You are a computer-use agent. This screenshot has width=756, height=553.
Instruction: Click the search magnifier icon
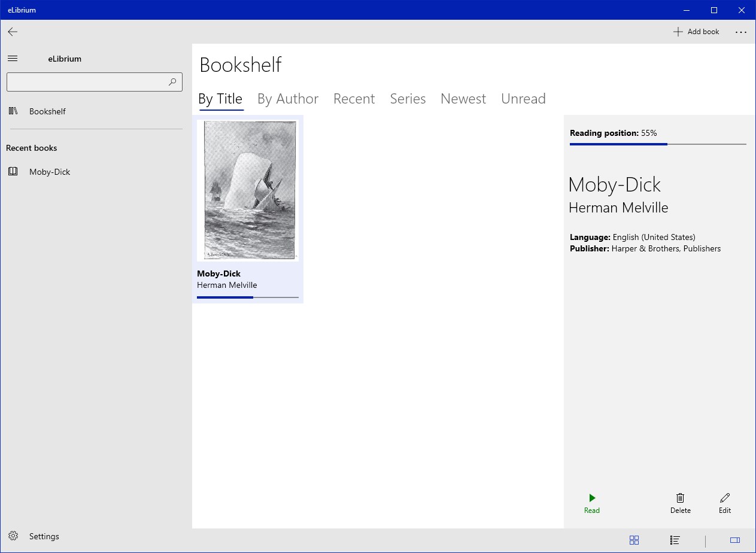coord(172,82)
